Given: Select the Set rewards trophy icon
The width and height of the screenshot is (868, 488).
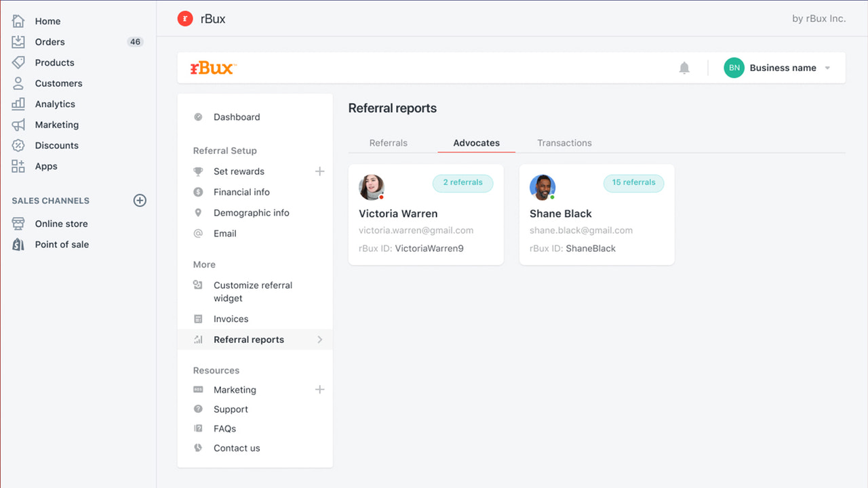Looking at the screenshot, I should click(x=198, y=171).
